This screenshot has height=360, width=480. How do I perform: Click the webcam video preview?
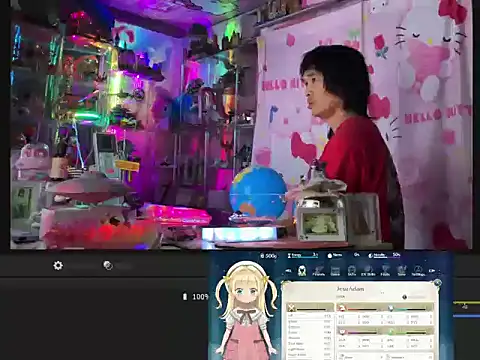[x=241, y=124]
